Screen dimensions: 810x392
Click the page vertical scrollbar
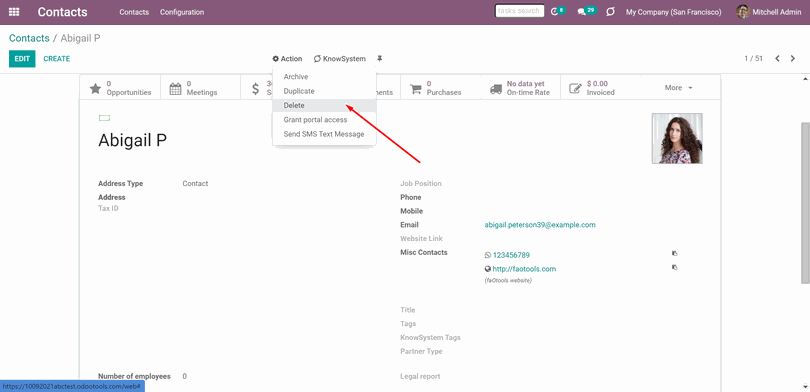click(x=805, y=202)
